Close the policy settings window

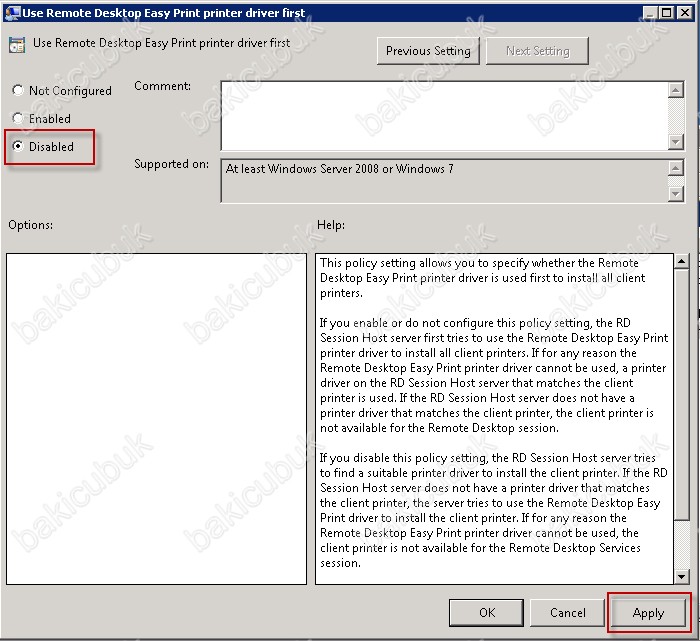[684, 12]
